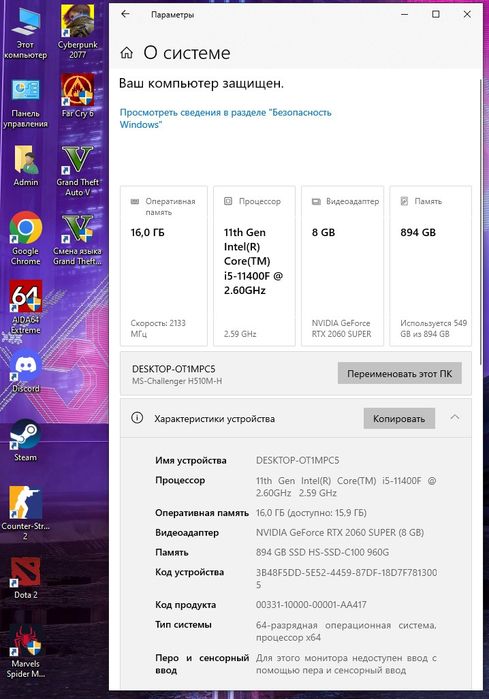
Task: Click the 894 GB SSD HS-SSD-C100 960G value
Action: (x=322, y=552)
